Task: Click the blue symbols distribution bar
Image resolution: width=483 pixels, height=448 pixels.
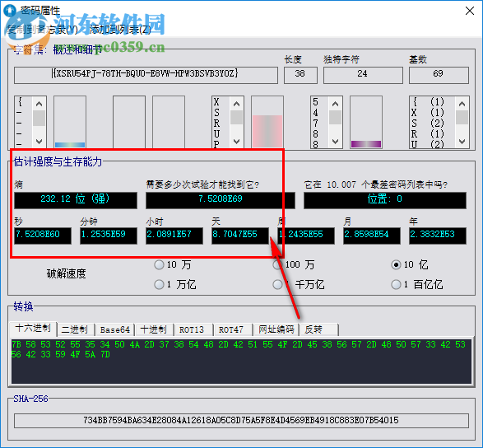Action: (70, 145)
